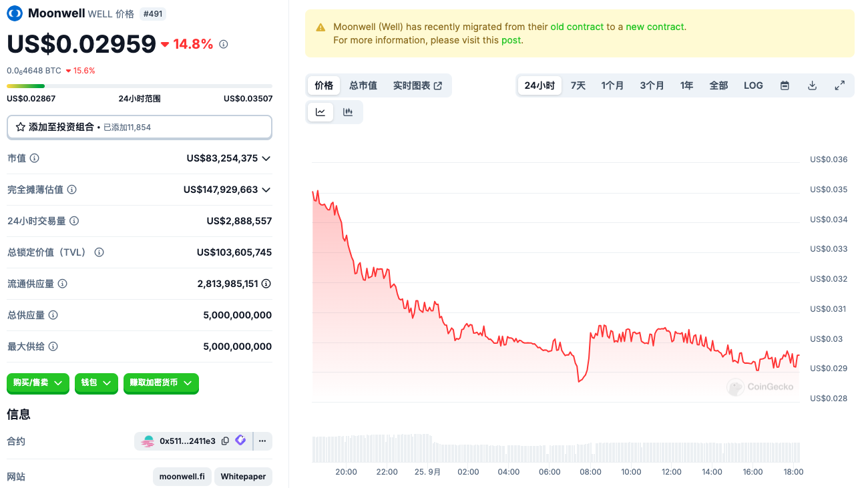Click the calendar date range icon
This screenshot has height=488, width=868.
pos(785,85)
